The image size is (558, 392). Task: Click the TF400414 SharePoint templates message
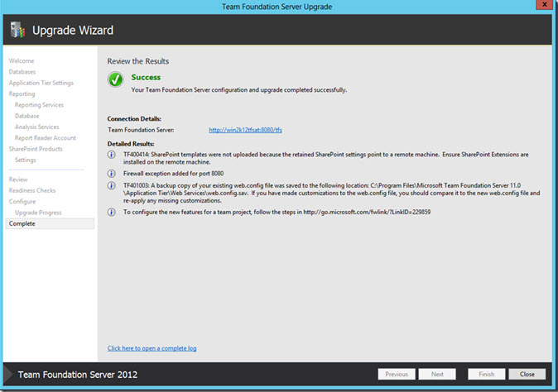pos(326,158)
